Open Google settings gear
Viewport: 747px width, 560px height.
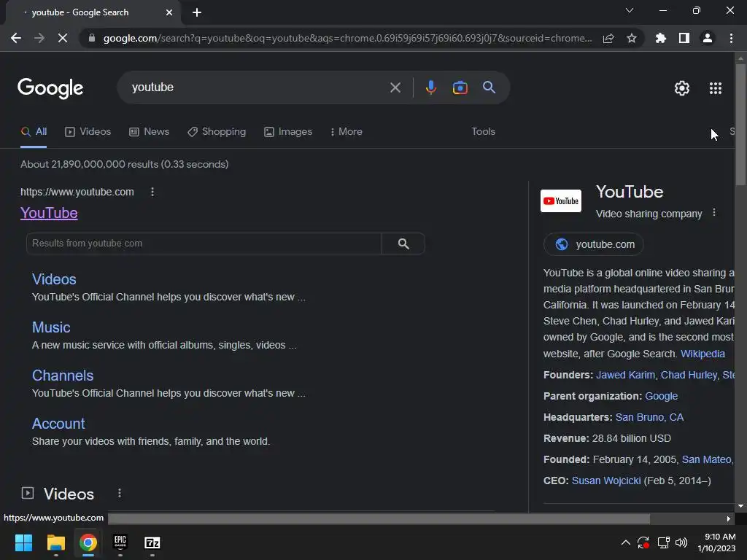(x=682, y=88)
